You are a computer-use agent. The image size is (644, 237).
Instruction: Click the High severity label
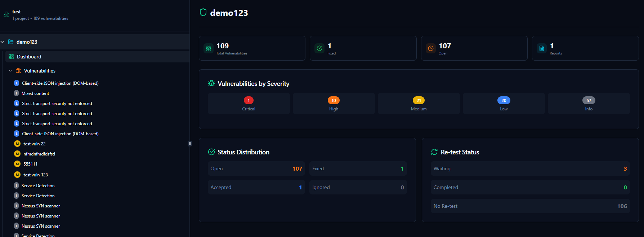point(334,109)
